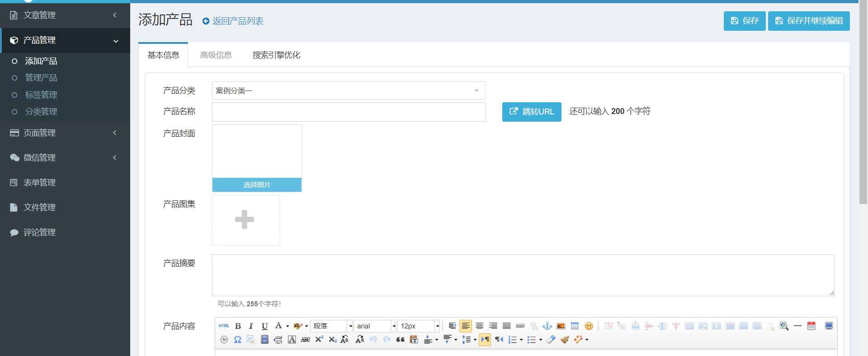Switch to the 高级信息 tab
This screenshot has height=356, width=868.
216,55
